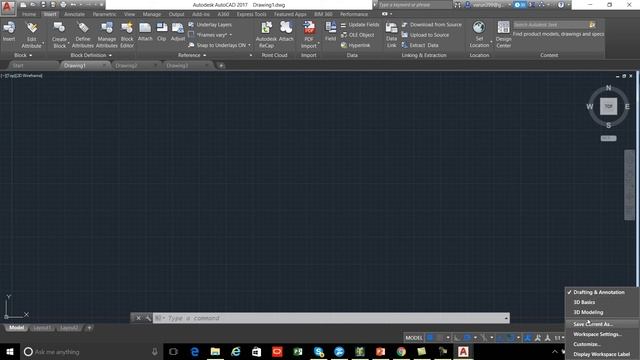Screen dimensions: 640x360
Task: Click the PDF Import tool
Action: tap(309, 35)
